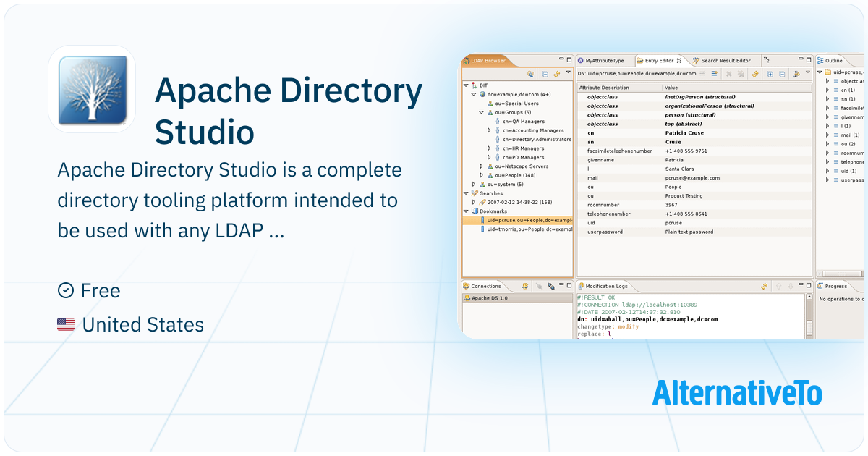Collapse the ou=Groups (5) node
This screenshot has height=456, width=868.
(481, 112)
